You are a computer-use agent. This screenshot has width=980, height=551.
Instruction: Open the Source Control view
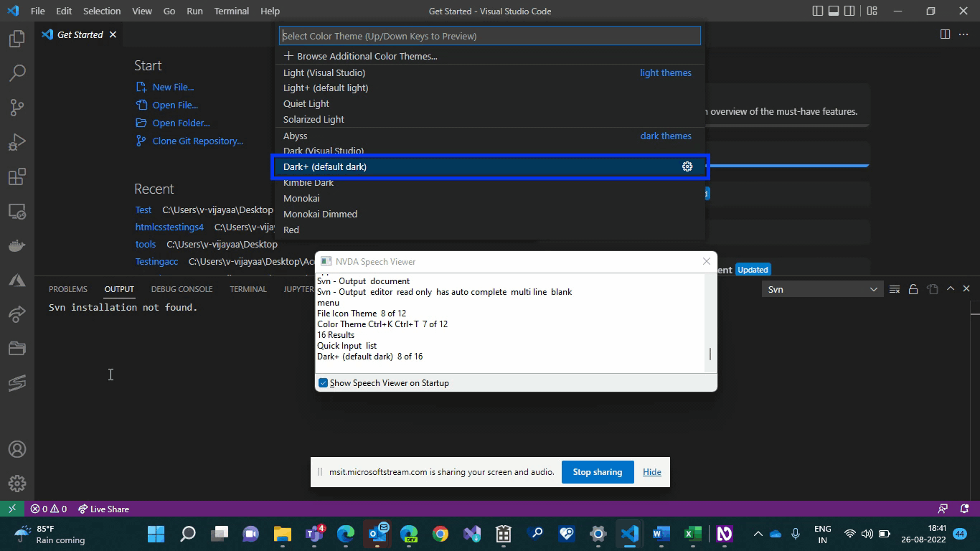click(x=17, y=108)
